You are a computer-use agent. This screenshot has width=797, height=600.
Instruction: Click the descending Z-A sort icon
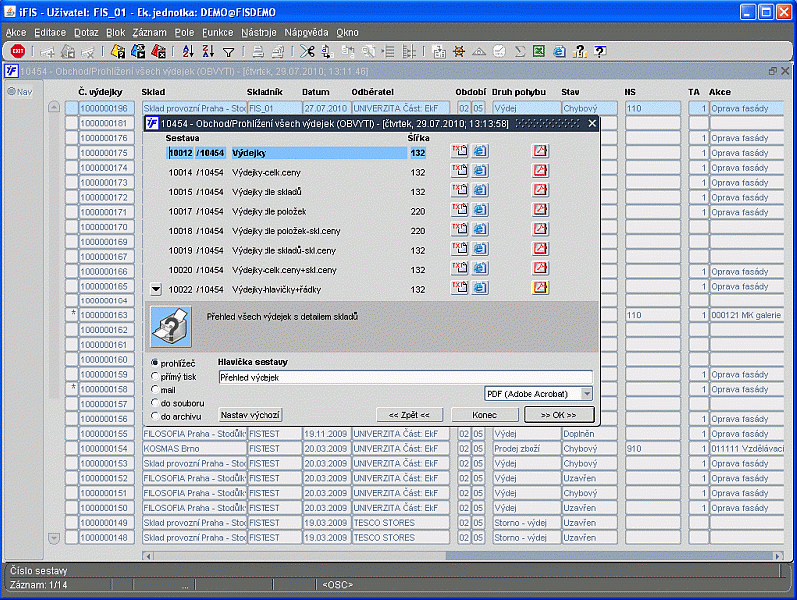point(208,51)
